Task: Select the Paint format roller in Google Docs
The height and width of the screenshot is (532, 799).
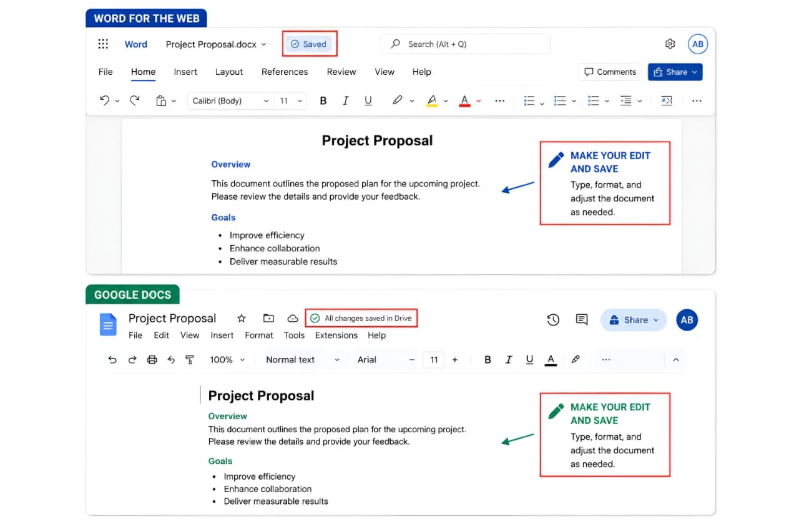Action: [x=190, y=360]
